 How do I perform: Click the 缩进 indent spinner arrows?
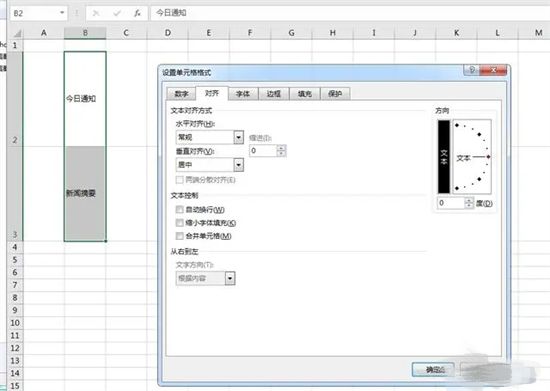click(x=281, y=151)
